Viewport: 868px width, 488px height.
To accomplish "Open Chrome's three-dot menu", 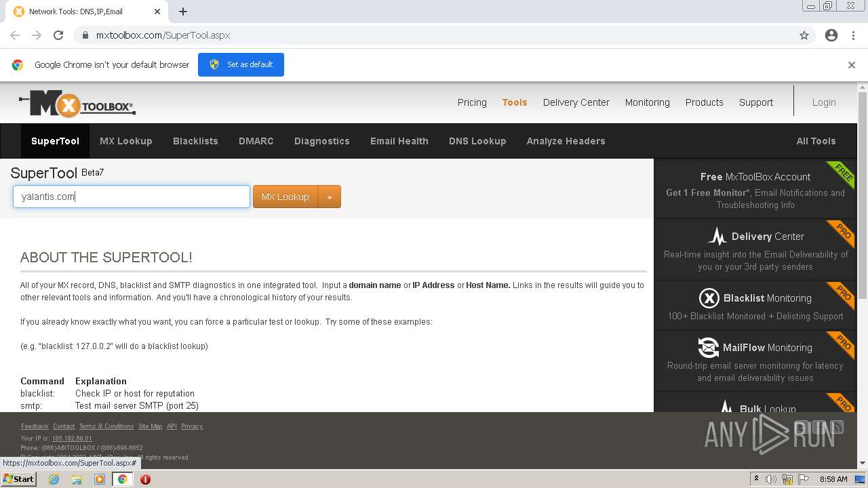I will pos(853,35).
